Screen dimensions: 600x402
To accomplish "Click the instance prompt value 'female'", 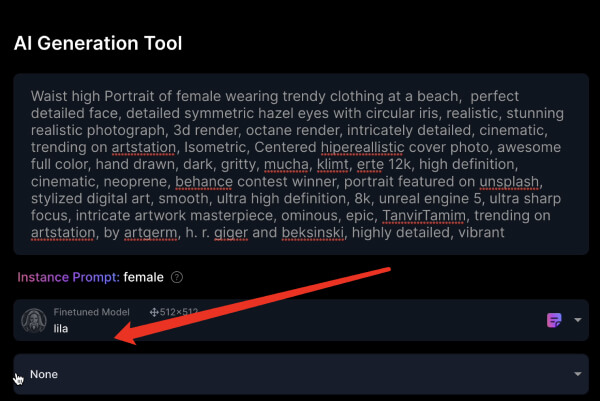I will point(143,277).
